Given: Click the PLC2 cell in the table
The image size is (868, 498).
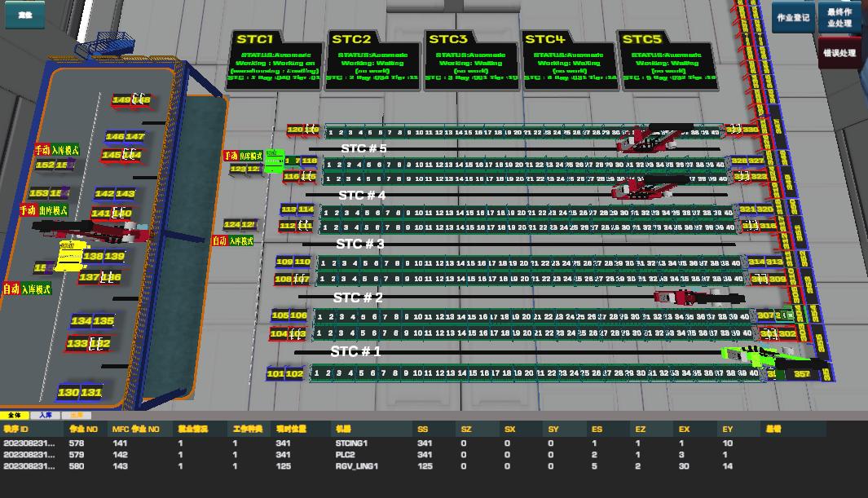Looking at the screenshot, I should [x=345, y=455].
